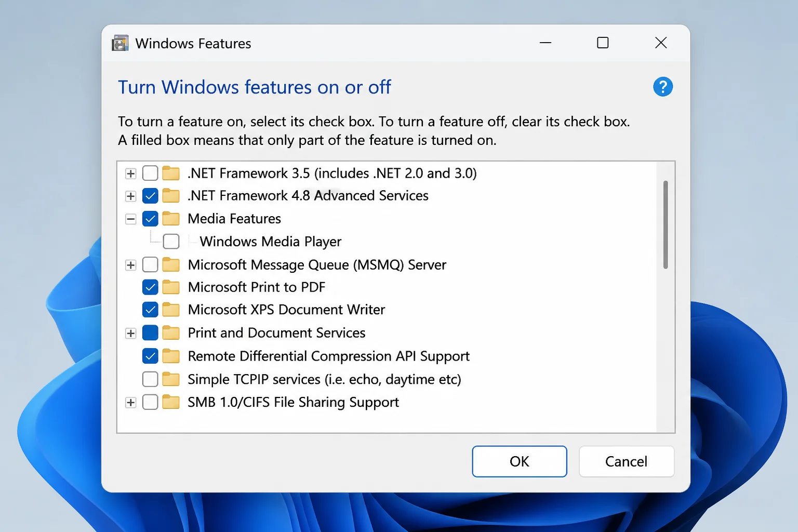The height and width of the screenshot is (532, 798).
Task: Select 'SMB 1.0/CIFS File Sharing Support' label
Action: click(293, 402)
